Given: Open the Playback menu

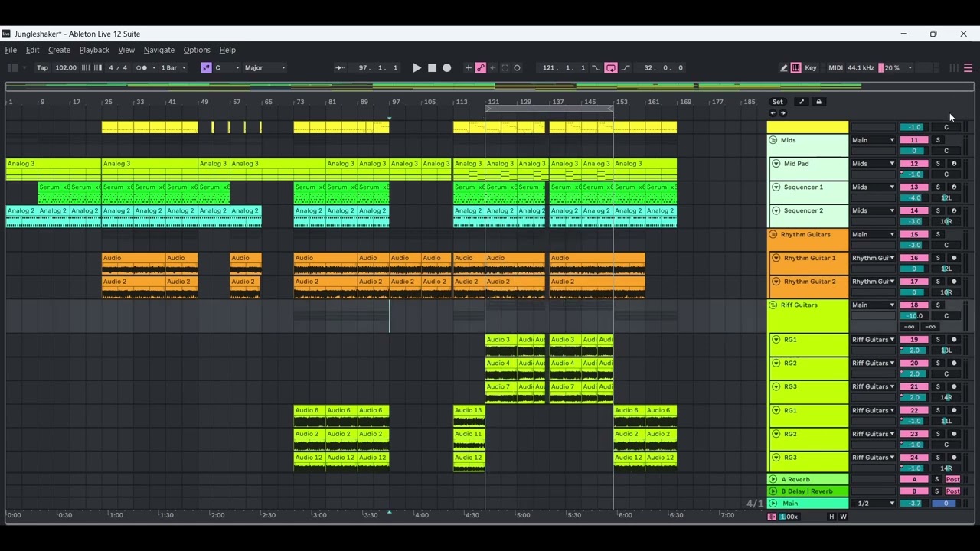Looking at the screenshot, I should (x=94, y=50).
